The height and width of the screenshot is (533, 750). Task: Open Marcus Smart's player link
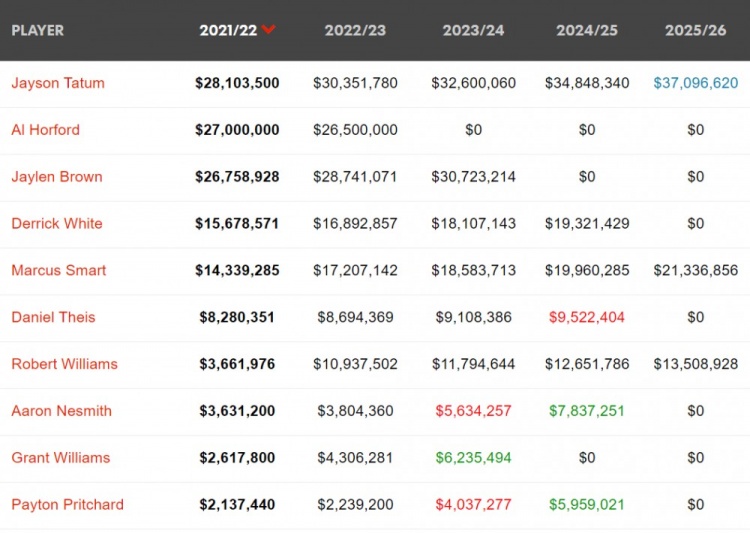pos(59,271)
